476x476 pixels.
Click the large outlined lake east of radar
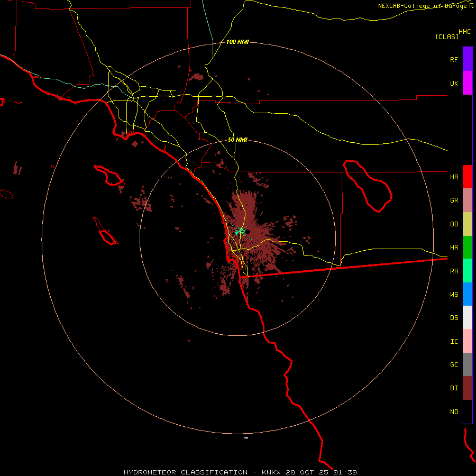point(368,186)
